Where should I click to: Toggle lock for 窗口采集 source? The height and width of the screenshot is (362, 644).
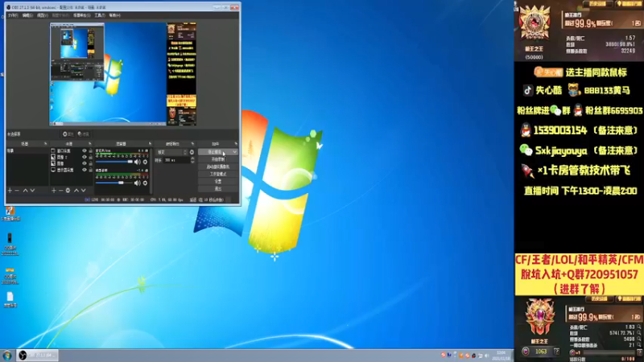tap(91, 151)
